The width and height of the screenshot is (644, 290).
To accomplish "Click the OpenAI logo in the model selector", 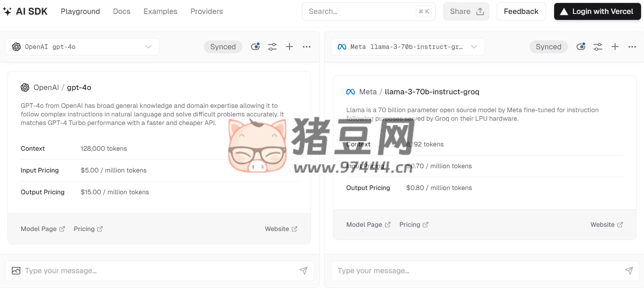I will tap(16, 47).
